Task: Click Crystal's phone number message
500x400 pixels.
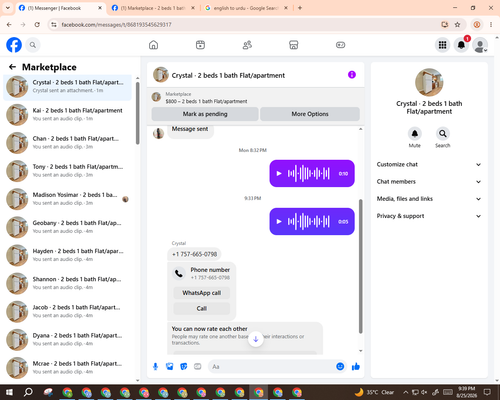Action: point(194,254)
